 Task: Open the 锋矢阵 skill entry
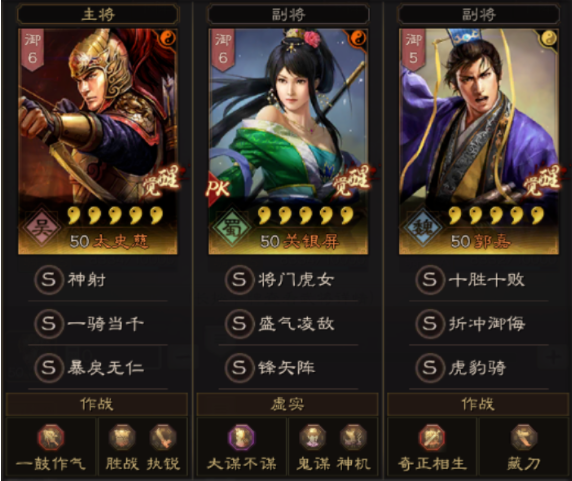pyautogui.click(x=288, y=368)
